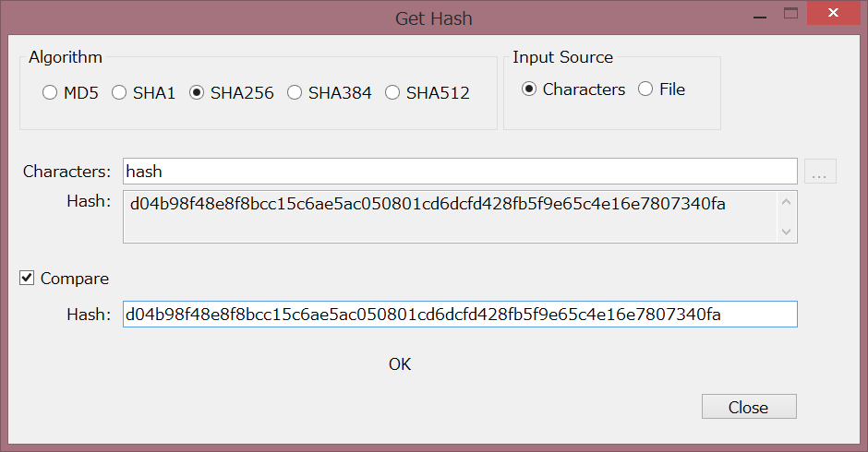
Task: Focus the Compare Hash input field
Action: [x=460, y=315]
